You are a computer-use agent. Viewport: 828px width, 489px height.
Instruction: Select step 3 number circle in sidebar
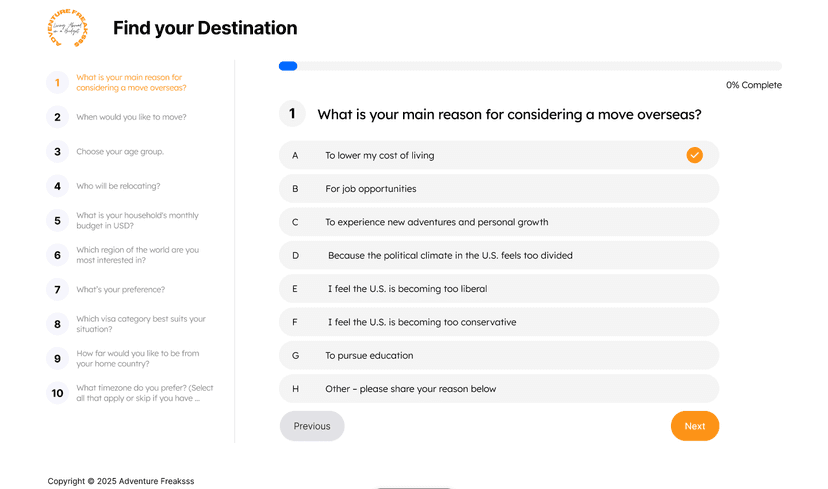(58, 152)
